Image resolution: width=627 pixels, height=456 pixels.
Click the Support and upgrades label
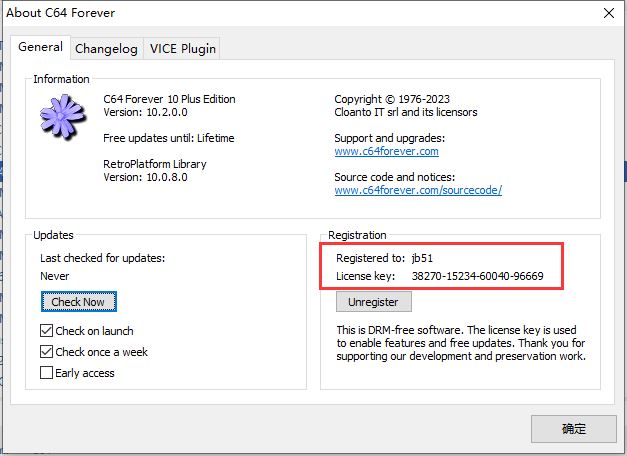point(389,138)
